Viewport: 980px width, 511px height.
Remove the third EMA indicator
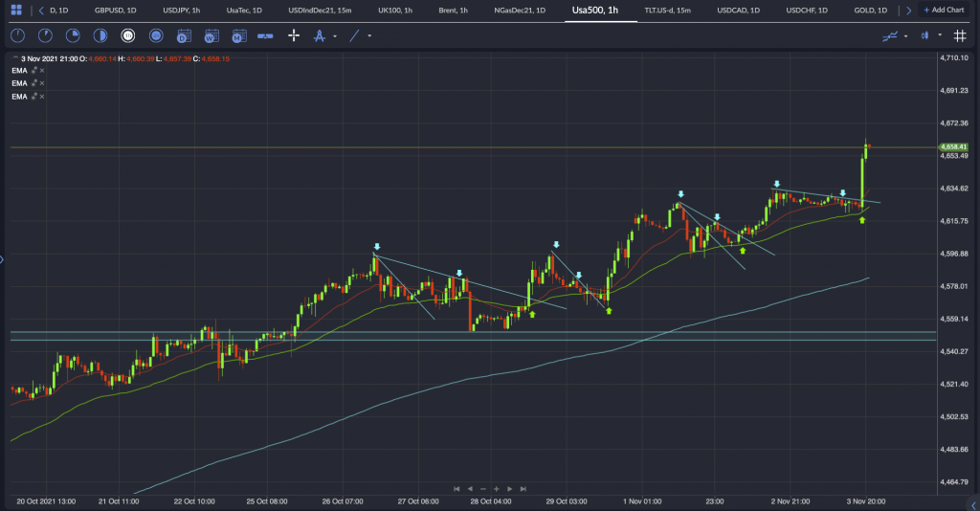42,97
